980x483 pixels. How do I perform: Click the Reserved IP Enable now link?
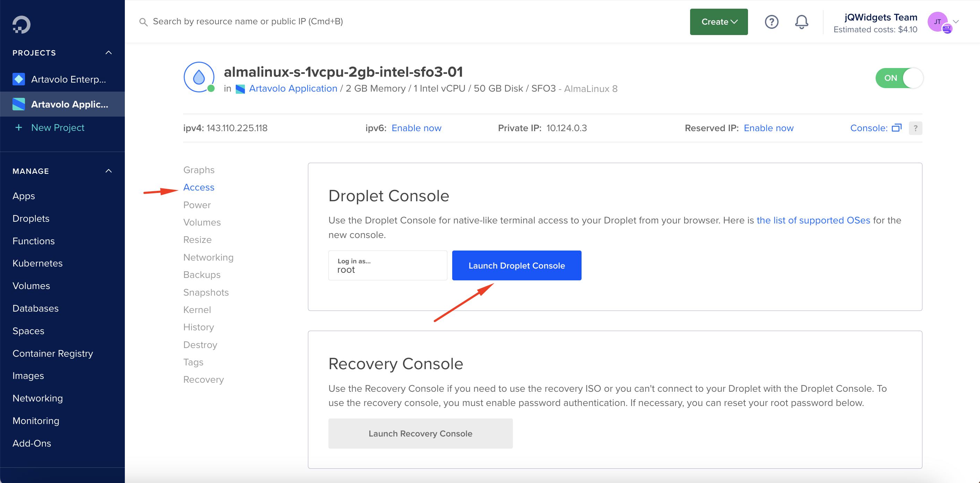[768, 128]
